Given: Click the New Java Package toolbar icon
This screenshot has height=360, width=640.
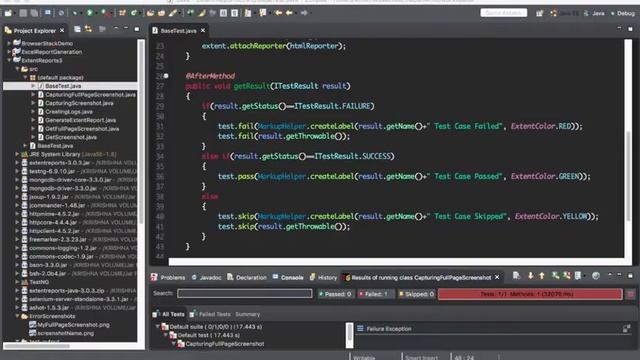Looking at the screenshot, I should coord(122,13).
